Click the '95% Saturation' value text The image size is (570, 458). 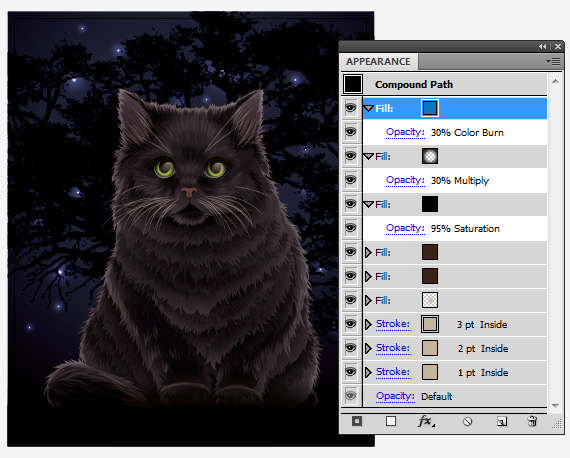tap(465, 229)
